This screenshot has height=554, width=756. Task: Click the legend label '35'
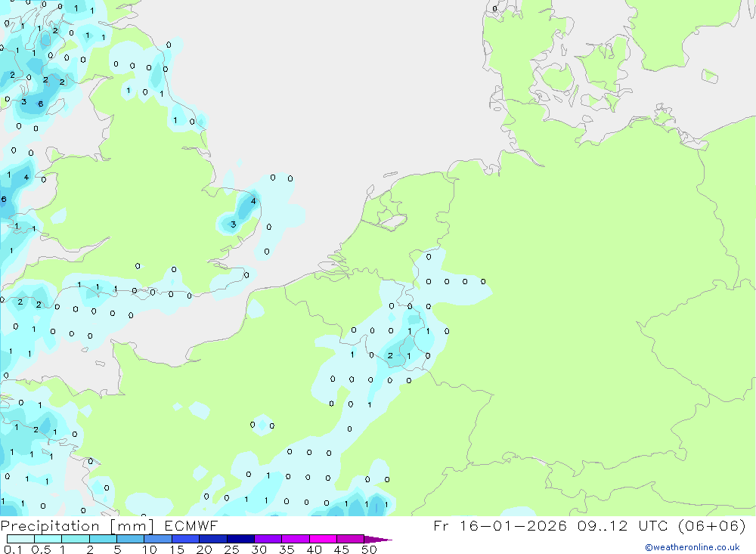287,549
